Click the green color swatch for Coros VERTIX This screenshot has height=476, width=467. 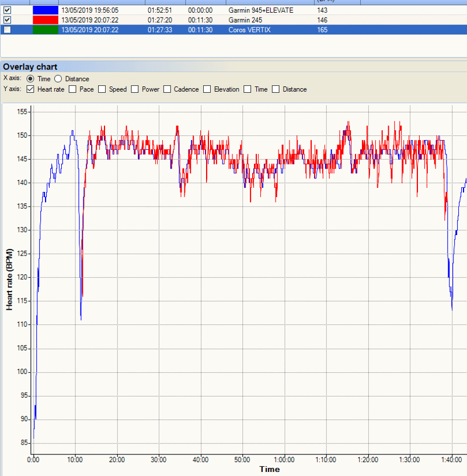45,30
